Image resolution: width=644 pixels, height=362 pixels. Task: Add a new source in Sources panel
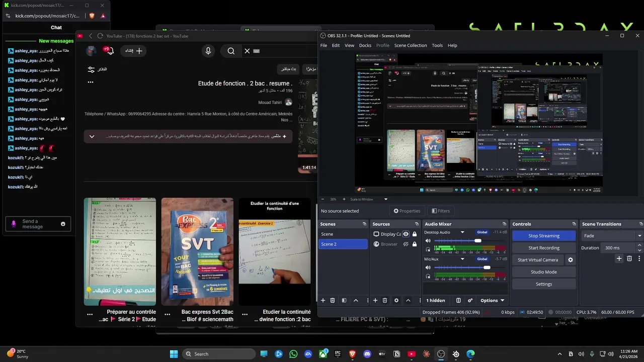pyautogui.click(x=375, y=300)
